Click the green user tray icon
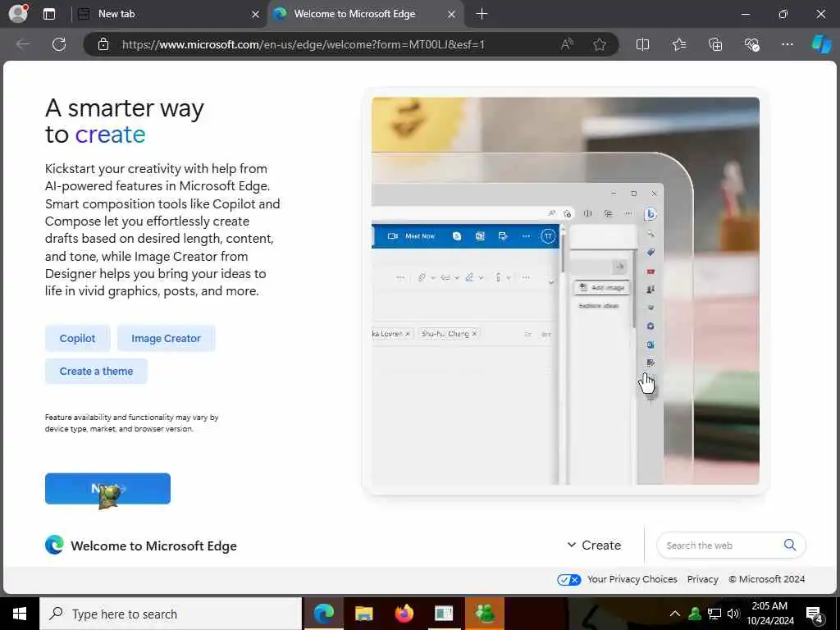Image resolution: width=840 pixels, height=630 pixels. 695,614
